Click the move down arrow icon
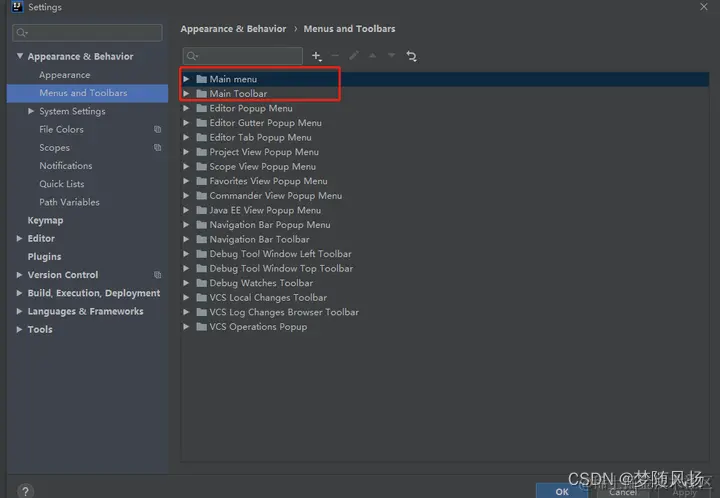720x498 pixels. click(x=391, y=56)
